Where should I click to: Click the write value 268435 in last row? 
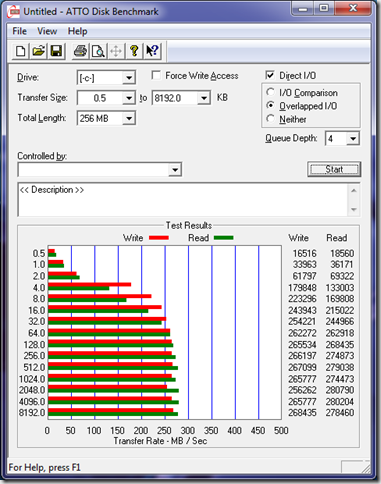click(x=302, y=413)
